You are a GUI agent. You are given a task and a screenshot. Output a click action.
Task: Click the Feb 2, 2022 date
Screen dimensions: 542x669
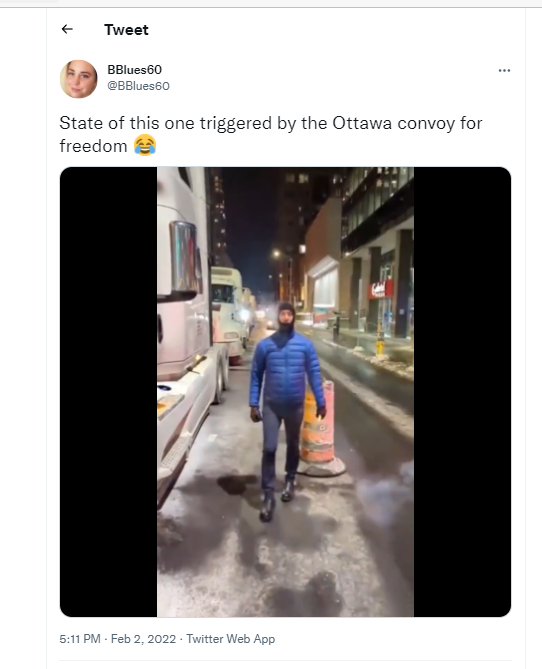point(143,639)
